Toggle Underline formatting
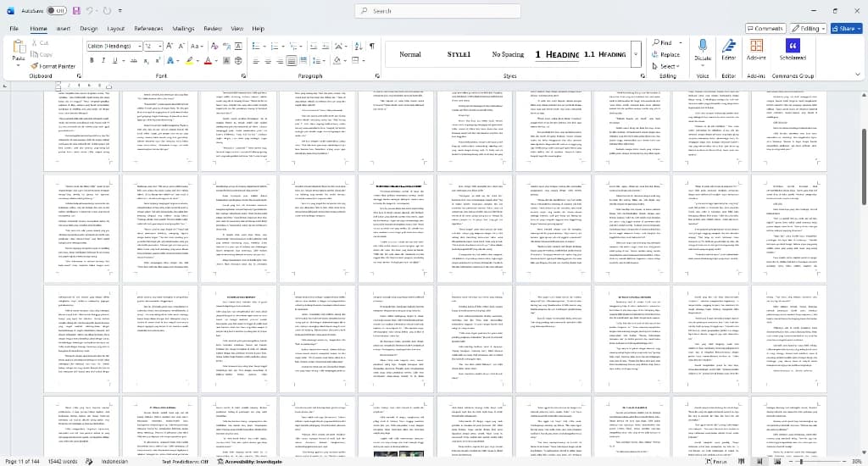 tap(114, 61)
